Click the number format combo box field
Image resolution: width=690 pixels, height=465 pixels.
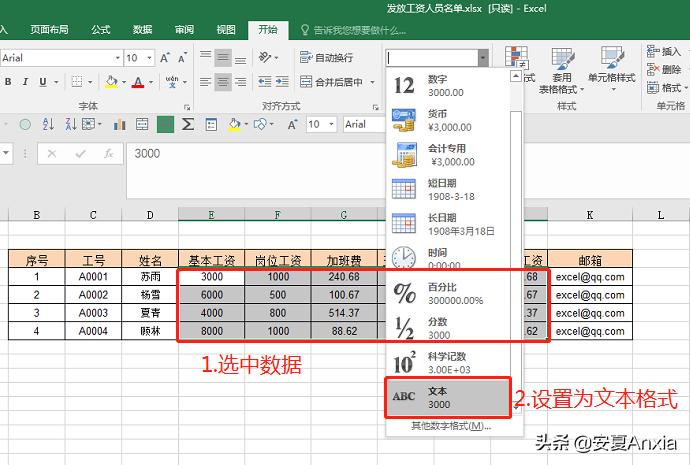pyautogui.click(x=431, y=58)
